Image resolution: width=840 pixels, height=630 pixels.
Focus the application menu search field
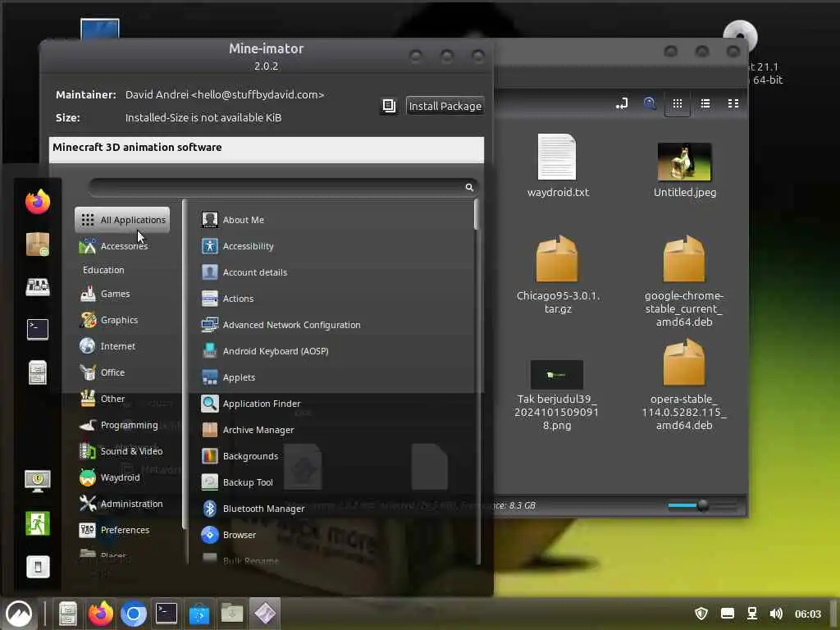click(284, 187)
